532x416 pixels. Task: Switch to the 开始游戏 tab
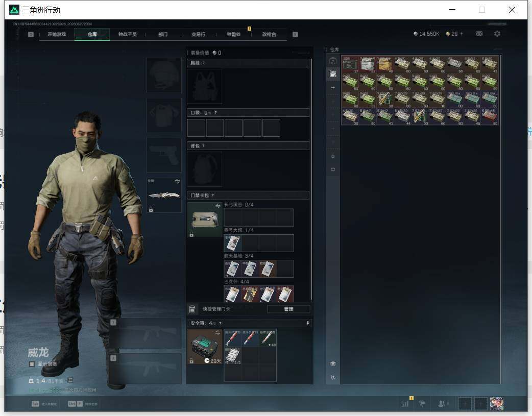[57, 34]
